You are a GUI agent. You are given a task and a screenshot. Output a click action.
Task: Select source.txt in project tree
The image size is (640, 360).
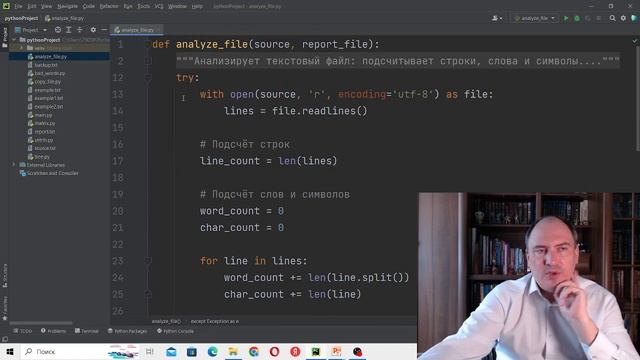pyautogui.click(x=45, y=148)
